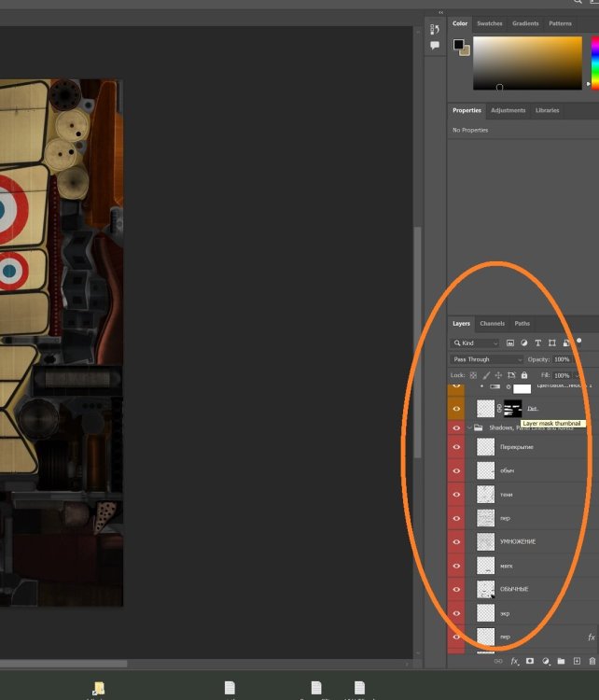Image resolution: width=599 pixels, height=700 pixels.
Task: Filter layers by type (T) icon
Action: (x=538, y=343)
